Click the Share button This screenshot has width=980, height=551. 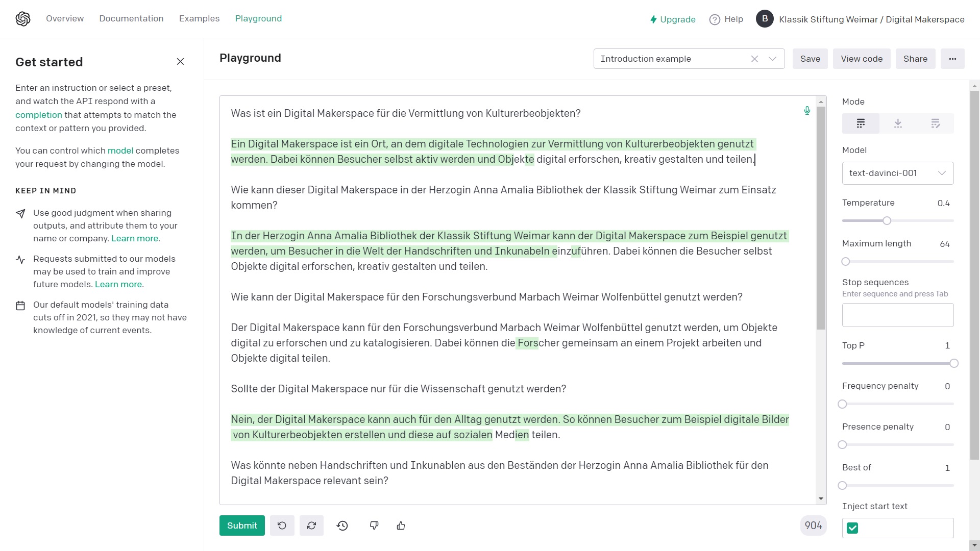915,59
